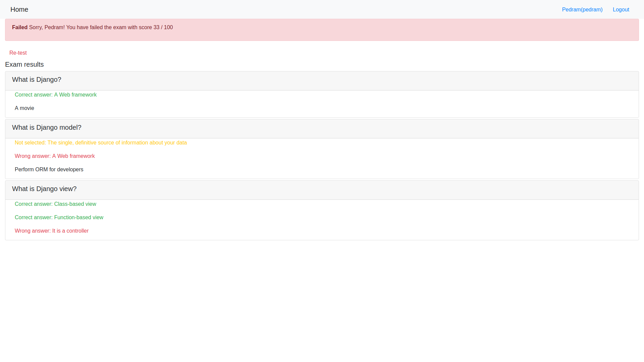Select the 'What is Django view?' header
This screenshot has width=644, height=362.
click(44, 189)
